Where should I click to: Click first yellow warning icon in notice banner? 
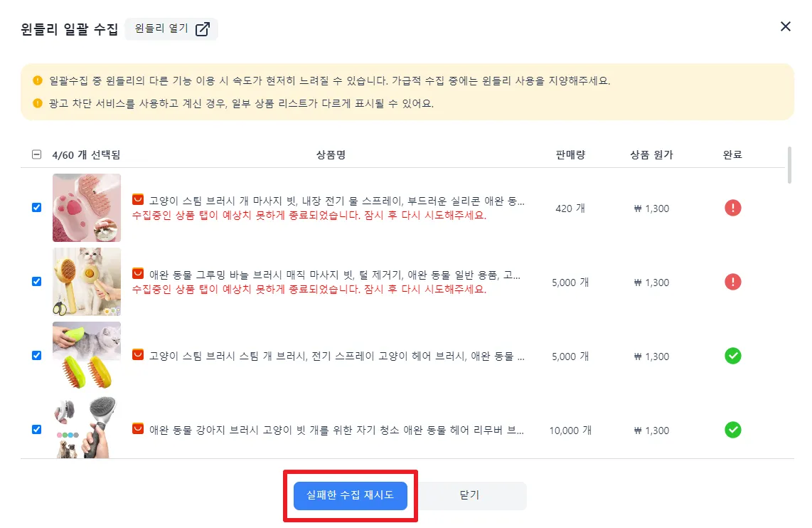tap(38, 80)
